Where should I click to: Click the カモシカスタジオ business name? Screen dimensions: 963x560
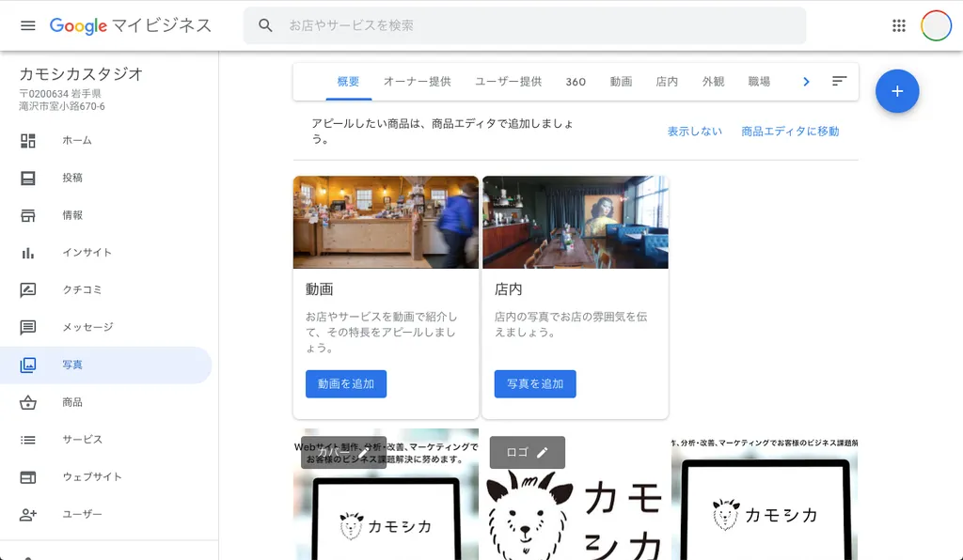click(x=81, y=74)
